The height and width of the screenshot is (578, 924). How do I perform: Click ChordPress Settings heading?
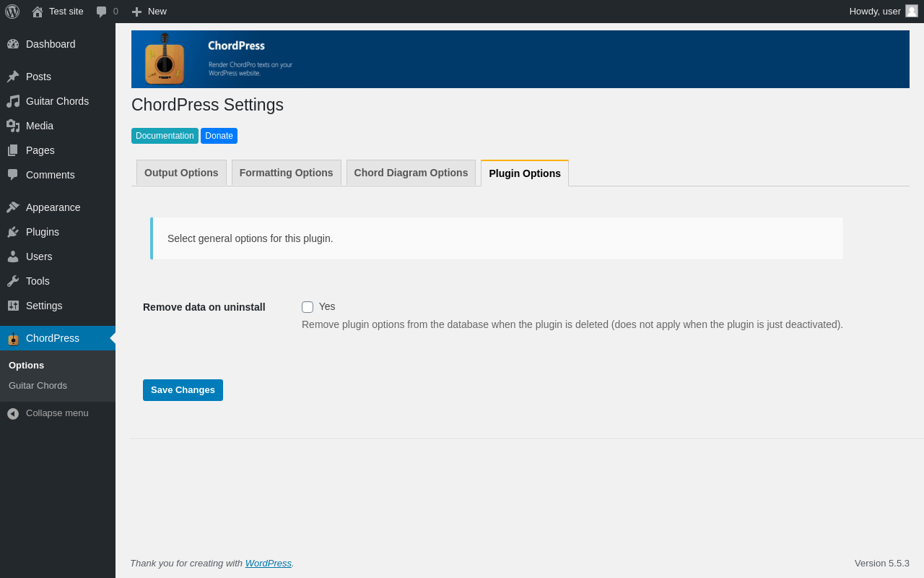pos(207,105)
